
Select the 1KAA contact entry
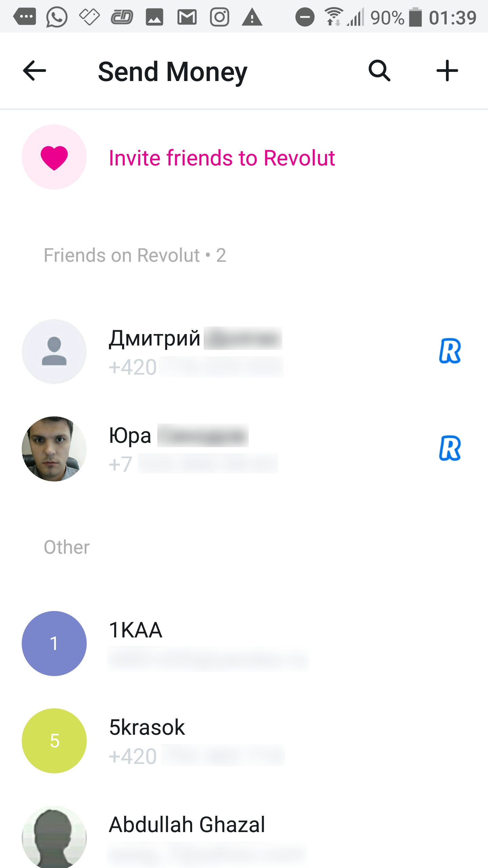pos(244,644)
